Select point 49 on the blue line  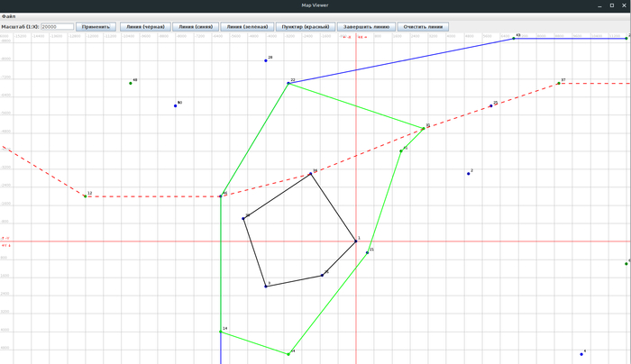[514, 38]
